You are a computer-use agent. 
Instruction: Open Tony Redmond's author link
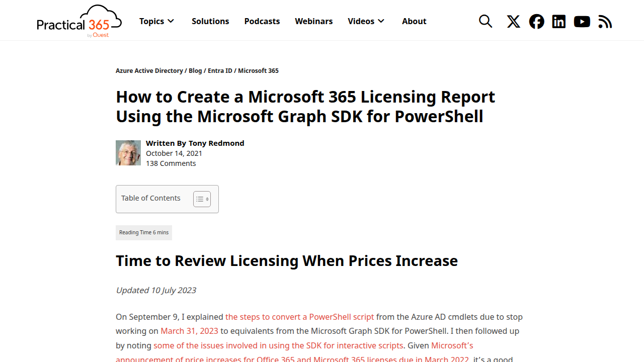pyautogui.click(x=216, y=143)
